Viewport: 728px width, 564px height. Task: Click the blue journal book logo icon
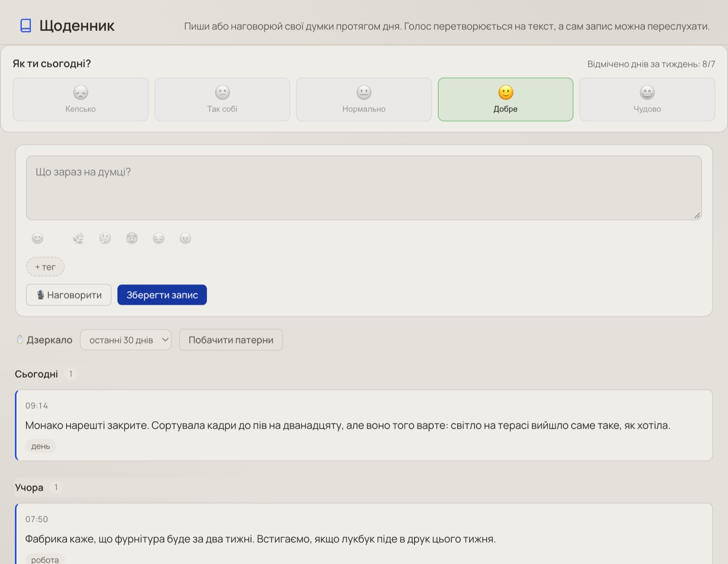(x=25, y=25)
